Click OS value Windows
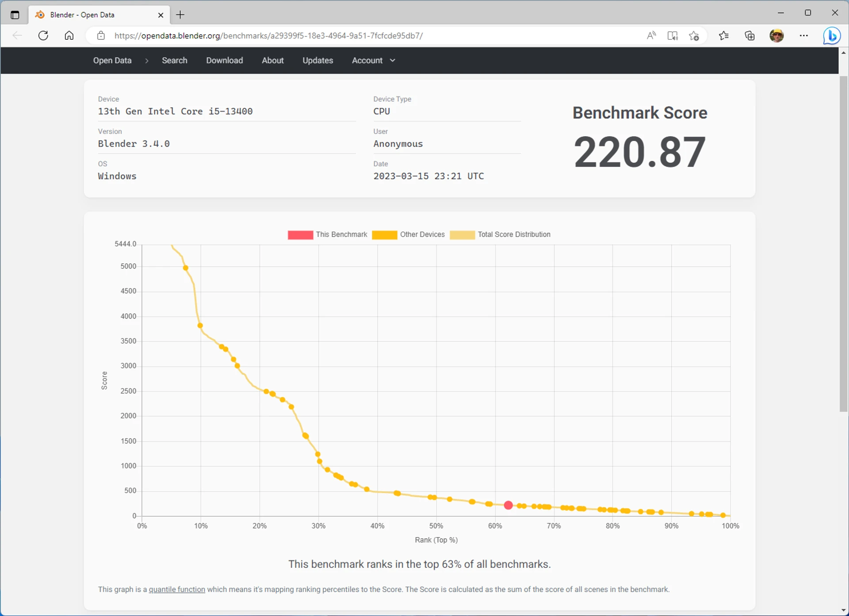The width and height of the screenshot is (849, 616). click(x=117, y=176)
